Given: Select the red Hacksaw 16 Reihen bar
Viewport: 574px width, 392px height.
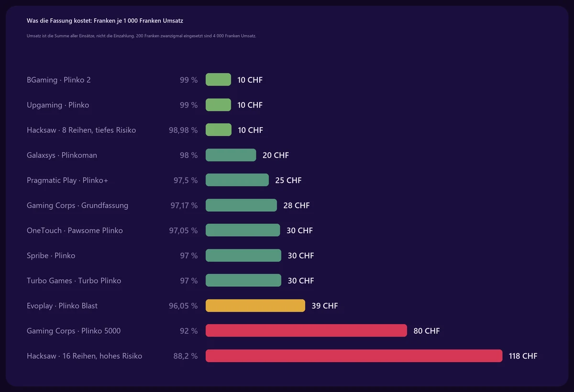Looking at the screenshot, I should (354, 356).
